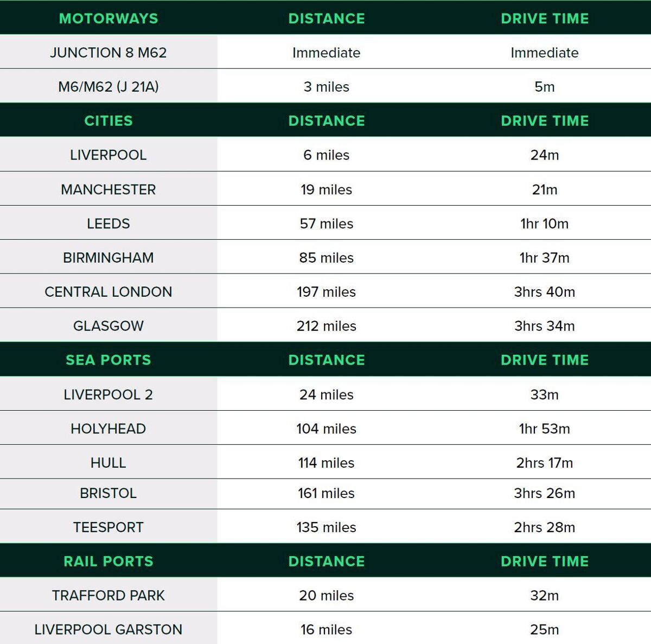Click the HOLYHEAD row label
Viewport: 651px width, 644px height.
108,429
